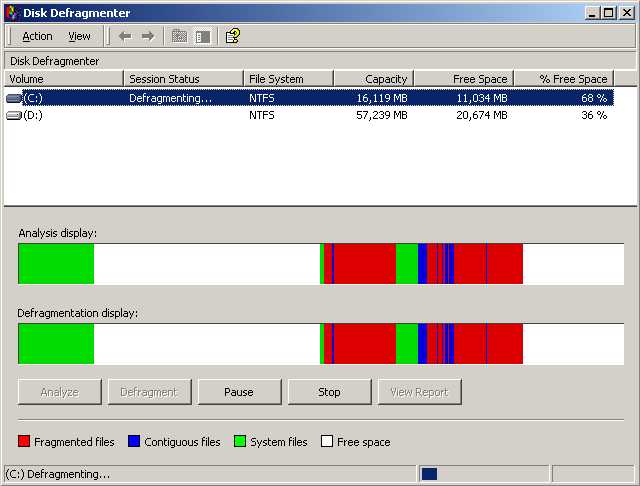Click the 'System files' legend label
The image size is (640, 486).
[279, 442]
